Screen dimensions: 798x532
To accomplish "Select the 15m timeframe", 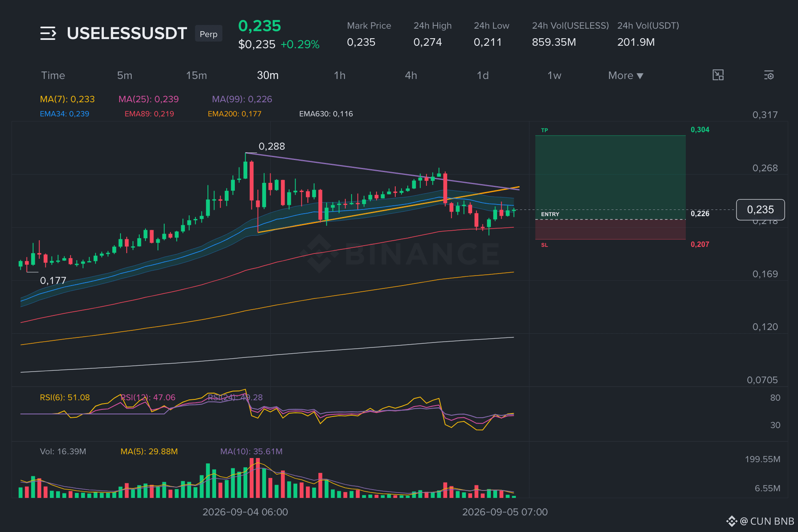I will 196,76.
